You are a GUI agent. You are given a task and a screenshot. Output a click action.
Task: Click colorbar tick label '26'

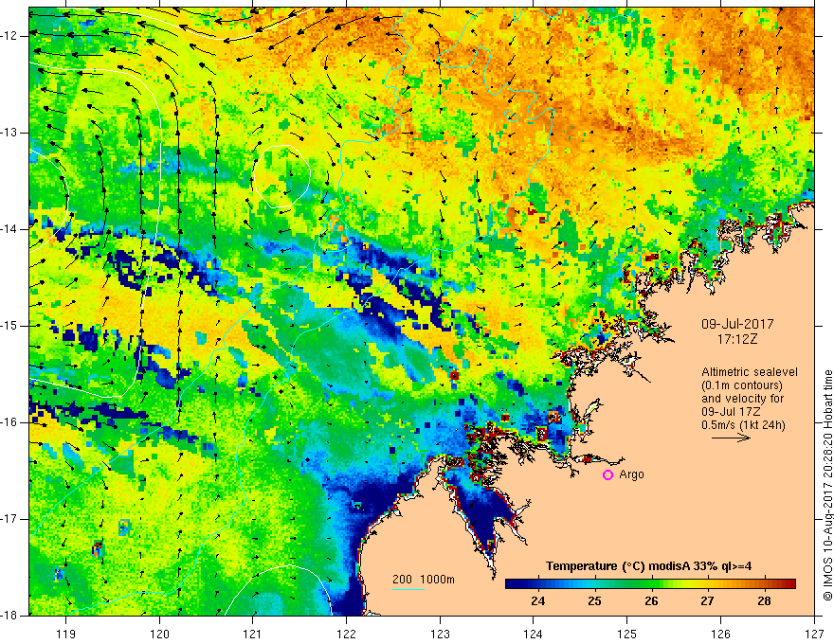point(651,601)
